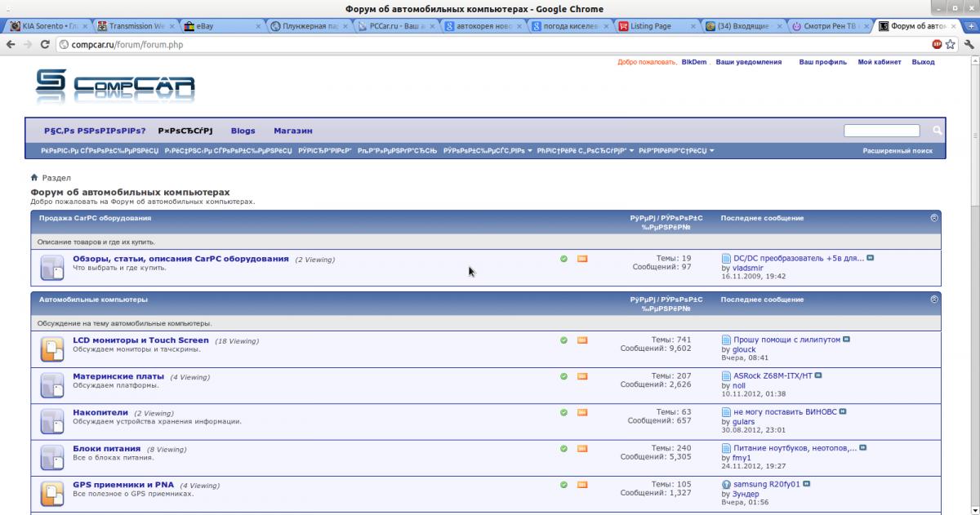Click the GPS приемники и PNA forum status icon
Image resolution: width=980 pixels, height=515 pixels.
coord(52,493)
